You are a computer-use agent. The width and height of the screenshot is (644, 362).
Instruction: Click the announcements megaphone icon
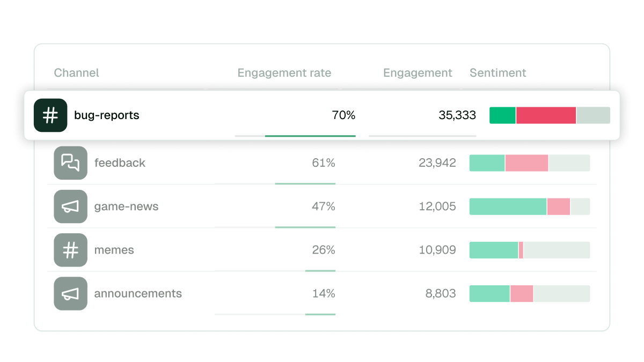tap(70, 293)
